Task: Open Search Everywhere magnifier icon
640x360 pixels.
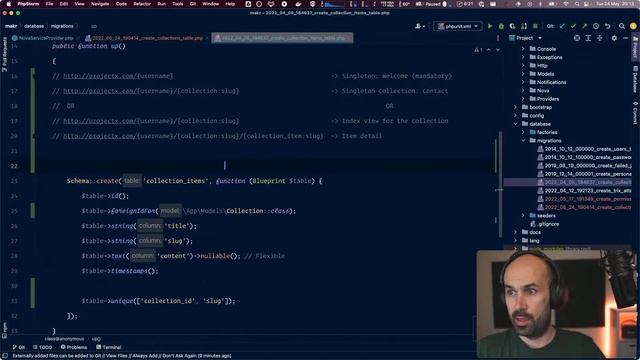Action: [622, 26]
